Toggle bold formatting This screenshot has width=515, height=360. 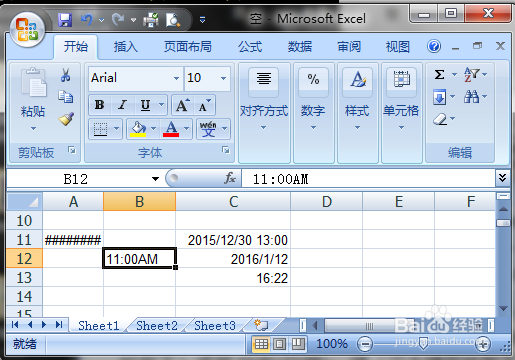(100, 105)
